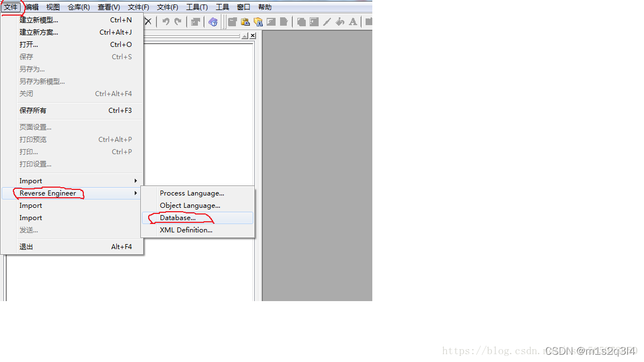Viewport: 644px width, 362px height.
Task: Open the 查看(V) menu
Action: pyautogui.click(x=109, y=7)
